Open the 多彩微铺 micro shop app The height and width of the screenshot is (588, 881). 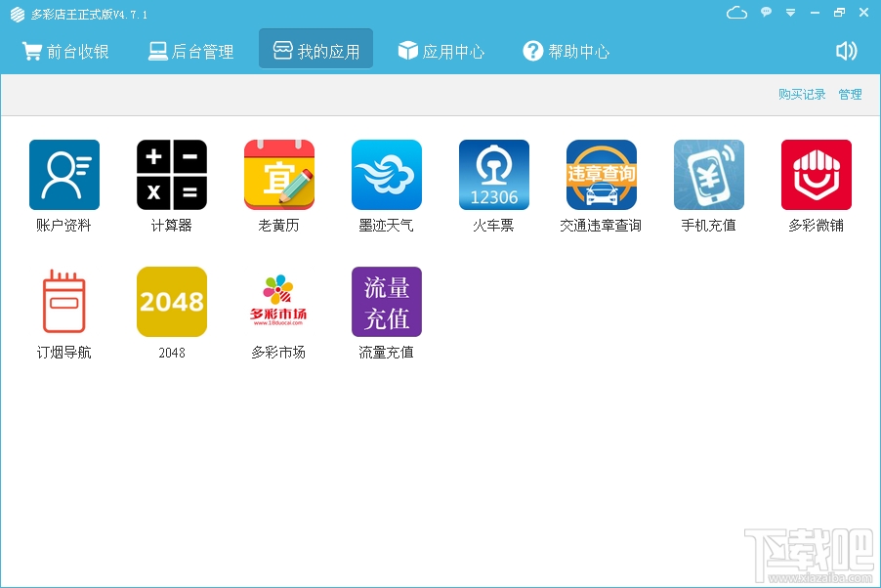tap(816, 175)
